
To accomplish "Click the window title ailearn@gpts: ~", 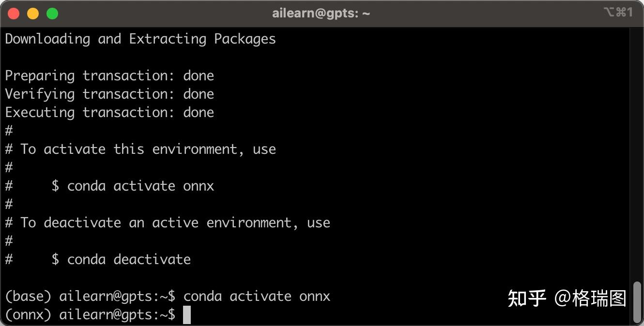I will click(x=321, y=14).
